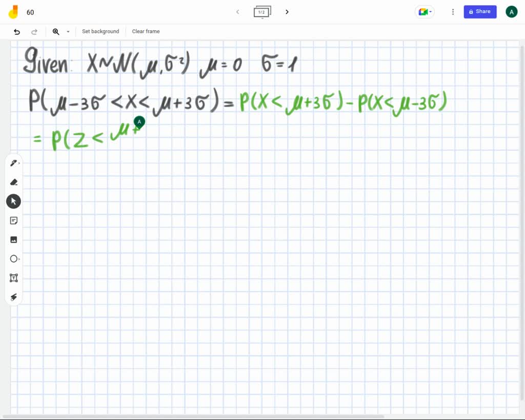The height and width of the screenshot is (420, 525).
Task: Click the Zoom tool magnifier
Action: click(x=56, y=31)
